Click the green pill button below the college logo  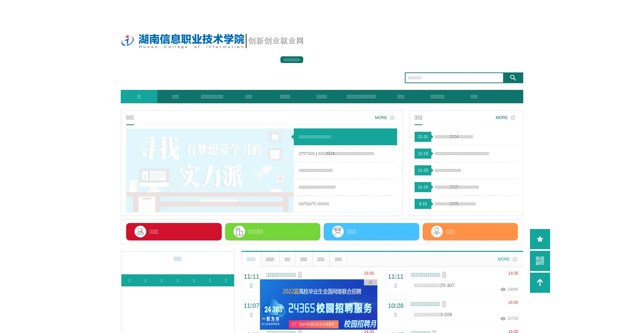(291, 59)
